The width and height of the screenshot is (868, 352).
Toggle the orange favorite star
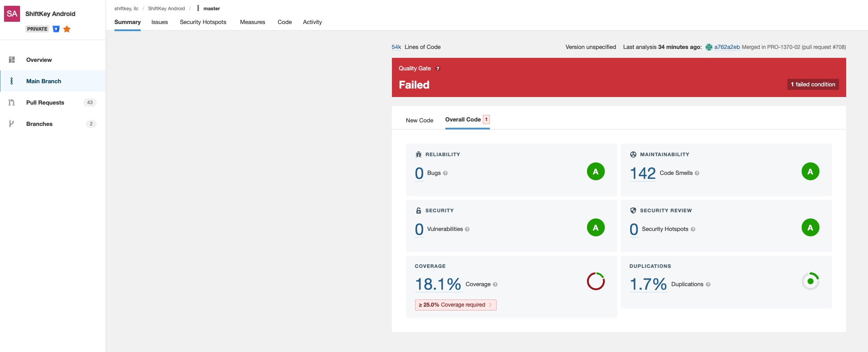tap(67, 29)
